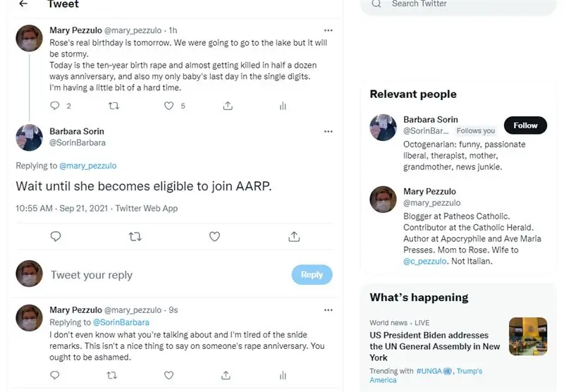Share Mary Pezzulo's first tweet
The height and width of the screenshot is (392, 564).
(228, 106)
